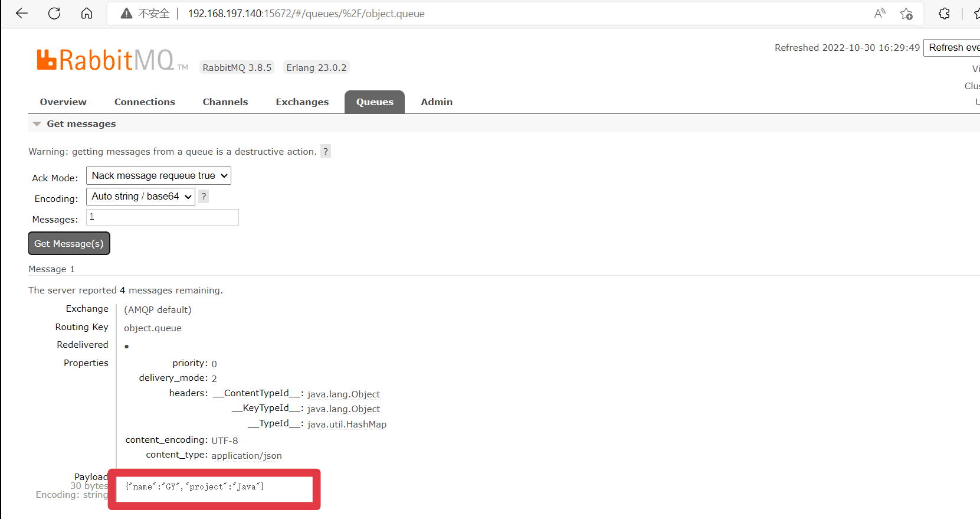This screenshot has height=519, width=980.
Task: Click the (AMQP default) exchange value
Action: [x=158, y=309]
